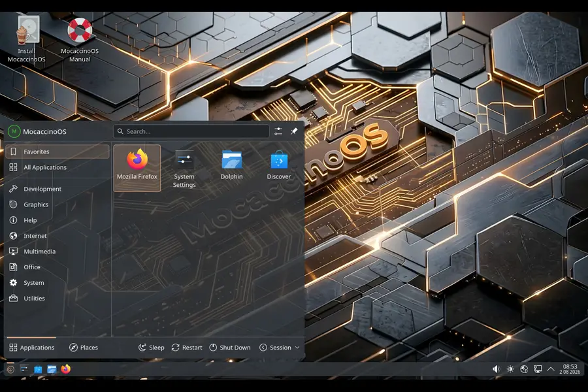The width and height of the screenshot is (588, 392).
Task: Click the MocaccinoOS user avatar icon
Action: click(14, 131)
